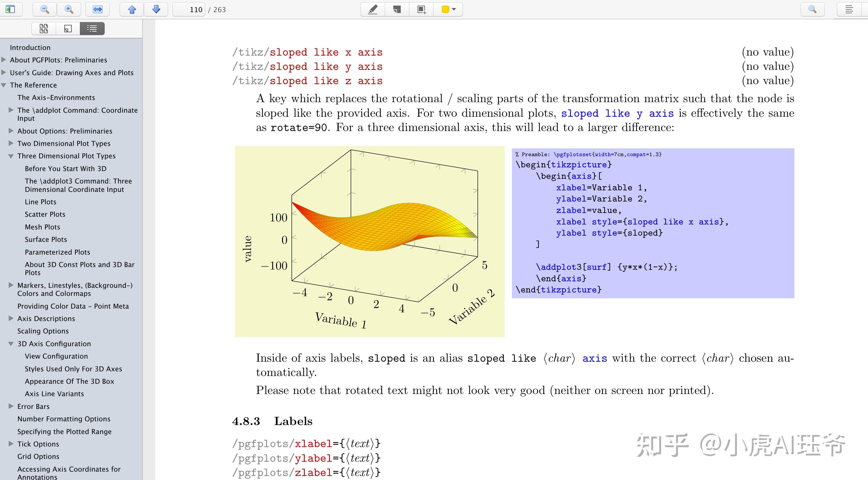Expand Tick Options outline entry

pos(11,444)
